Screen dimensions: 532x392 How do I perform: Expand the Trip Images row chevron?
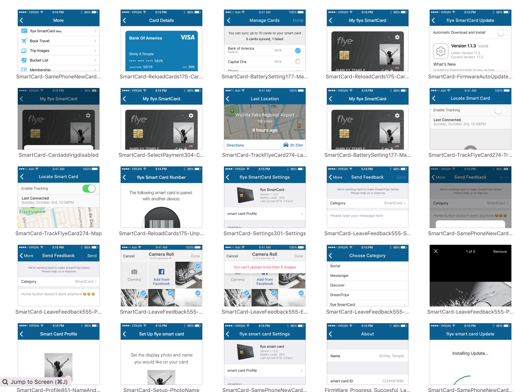[x=95, y=50]
